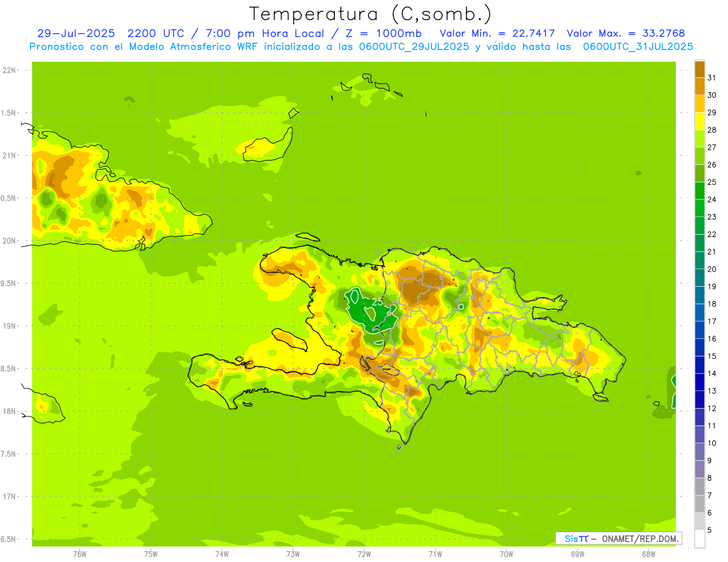The height and width of the screenshot is (562, 728).
Task: Click the "68W" longitude label
Action: click(x=649, y=554)
